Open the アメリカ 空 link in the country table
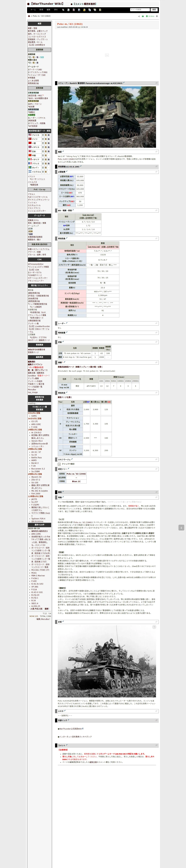186x868 pixels. tap(43, 135)
